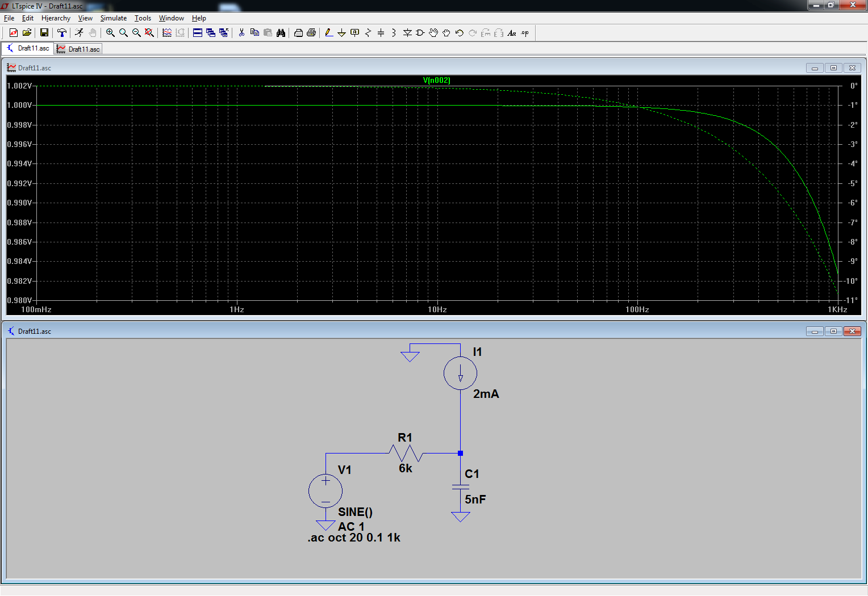Click the Zoom to Fit icon
This screenshot has width=868, height=596.
pyautogui.click(x=149, y=33)
